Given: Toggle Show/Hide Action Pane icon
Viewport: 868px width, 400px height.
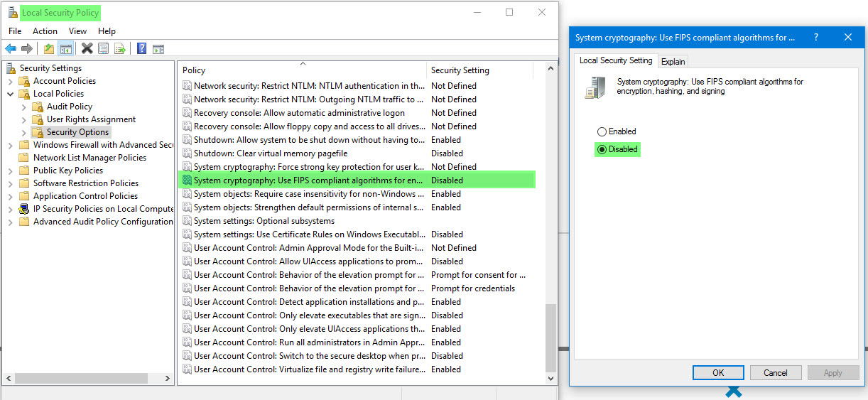Looking at the screenshot, I should coord(158,48).
